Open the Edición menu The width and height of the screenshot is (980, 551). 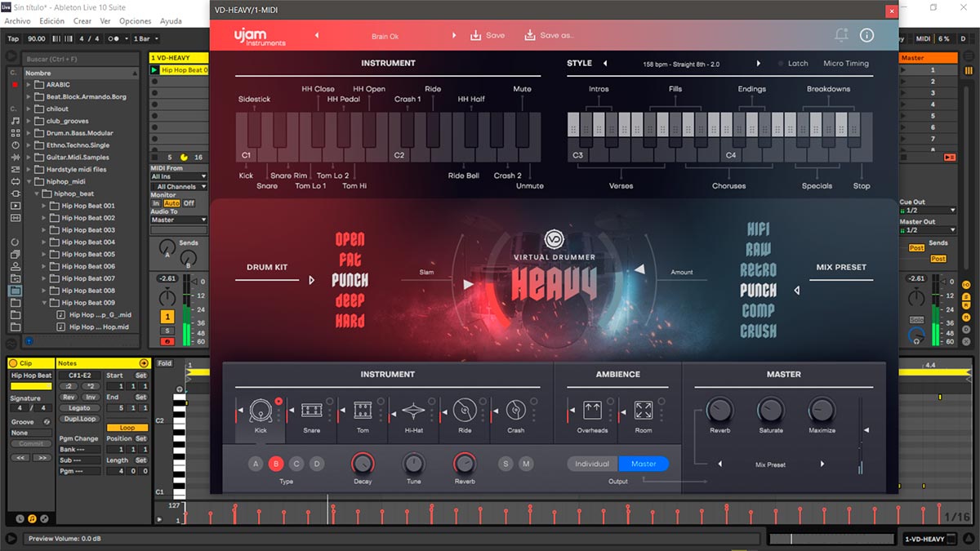point(51,21)
